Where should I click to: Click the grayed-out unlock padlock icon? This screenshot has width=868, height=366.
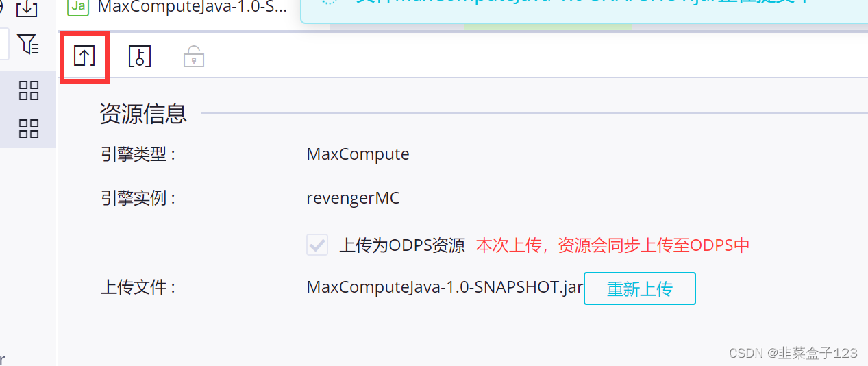point(194,57)
